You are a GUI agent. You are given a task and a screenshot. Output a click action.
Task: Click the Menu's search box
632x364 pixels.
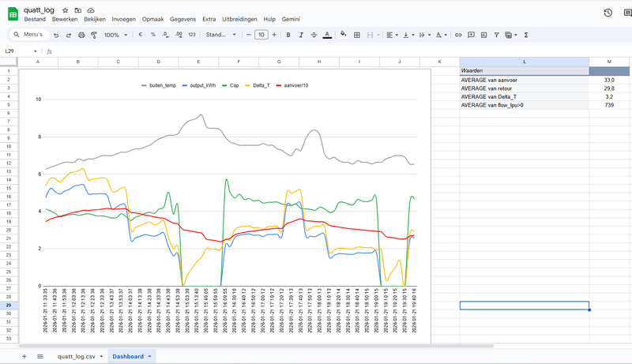[28, 35]
